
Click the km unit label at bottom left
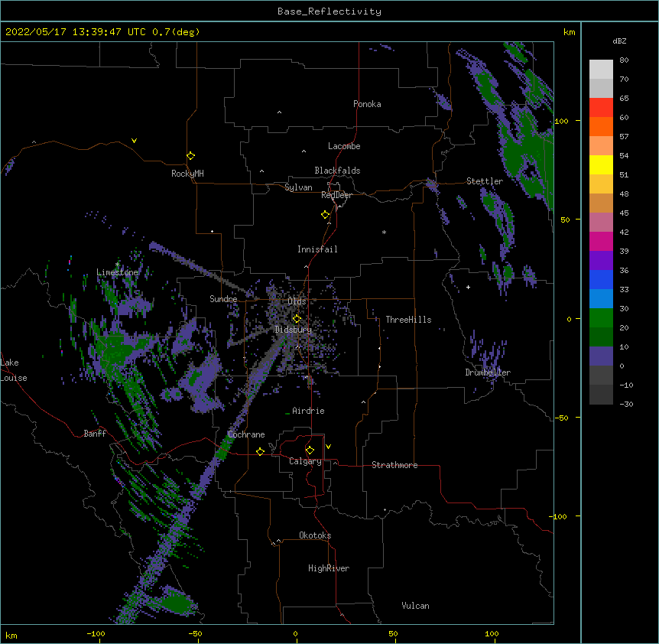pyautogui.click(x=11, y=635)
